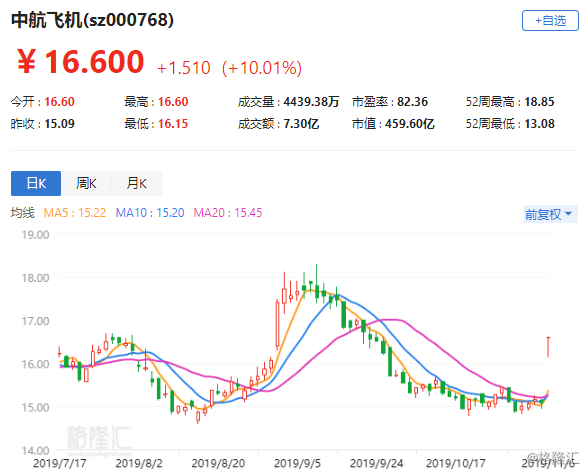This screenshot has width=587, height=472.
Task: Click the 市盈率 value 82.36
Action: click(412, 101)
